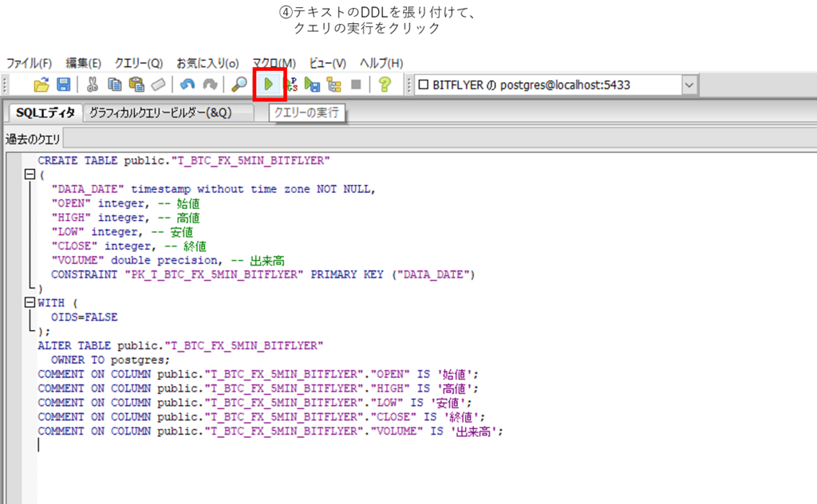Click COMMENT ON COLUMN "VOLUME" line

tap(270, 431)
